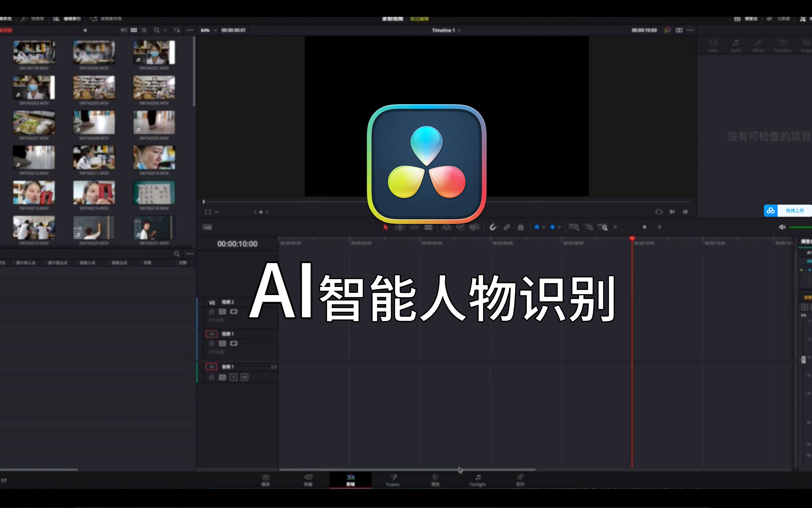The width and height of the screenshot is (812, 508).
Task: Toggle the linked selection chain icon
Action: click(507, 228)
